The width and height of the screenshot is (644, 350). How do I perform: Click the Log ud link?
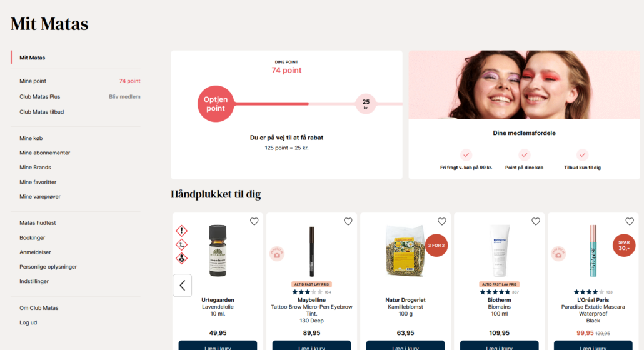(x=28, y=322)
